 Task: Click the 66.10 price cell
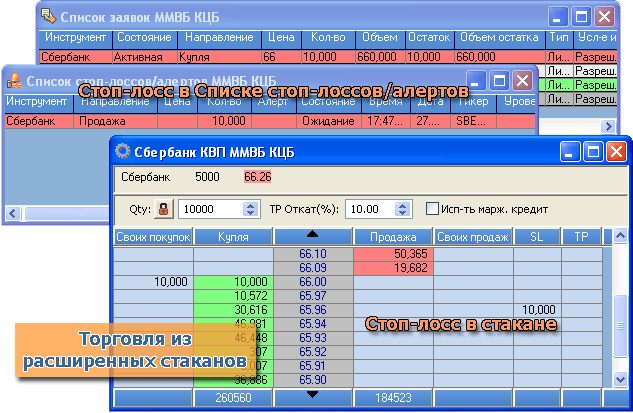click(313, 254)
